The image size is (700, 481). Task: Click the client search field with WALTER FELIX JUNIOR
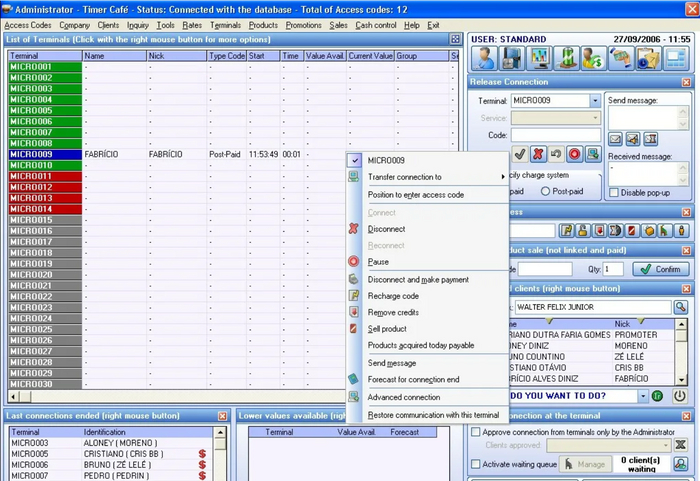[593, 307]
